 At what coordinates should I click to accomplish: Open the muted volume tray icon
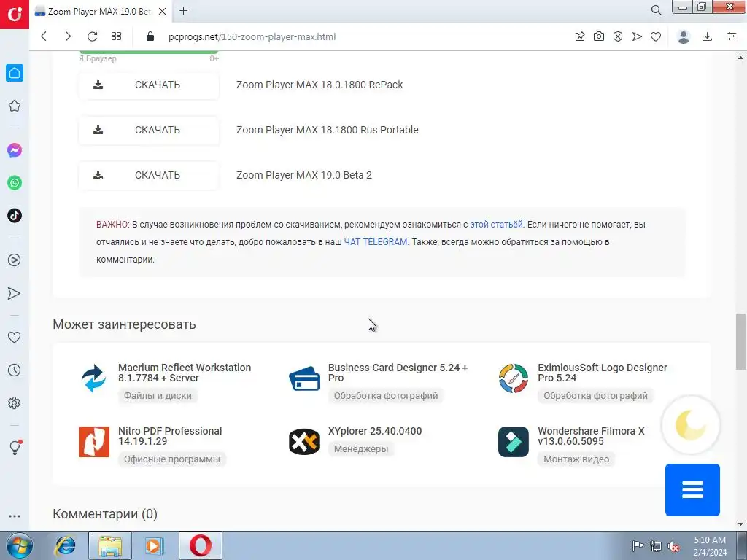(673, 546)
